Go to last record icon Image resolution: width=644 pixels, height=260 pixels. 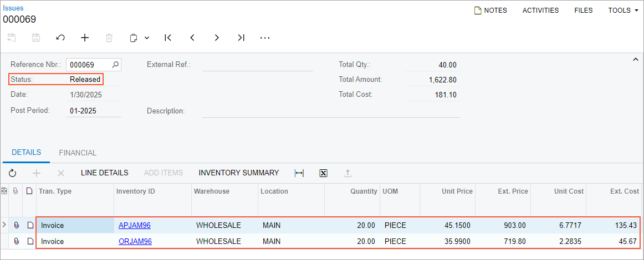241,38
